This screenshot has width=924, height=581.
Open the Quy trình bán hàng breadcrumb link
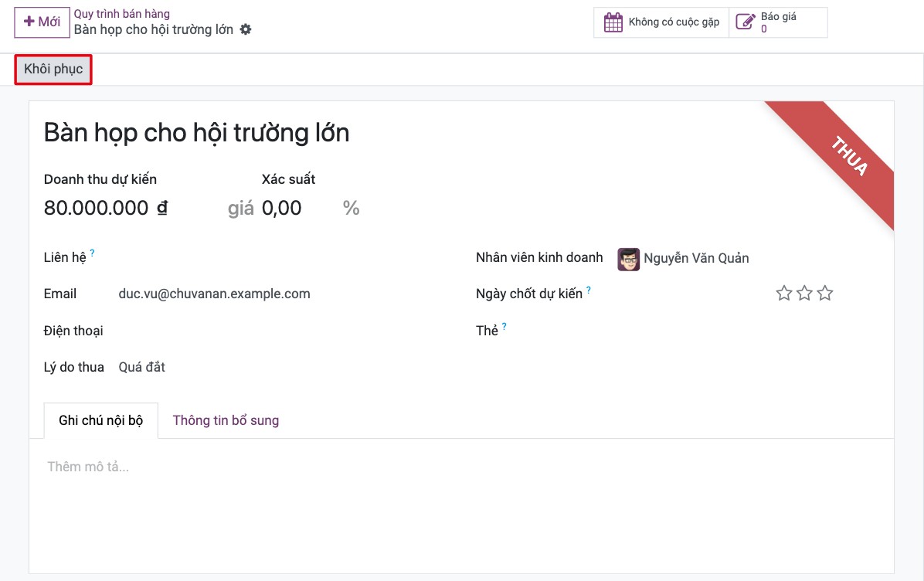pyautogui.click(x=122, y=14)
